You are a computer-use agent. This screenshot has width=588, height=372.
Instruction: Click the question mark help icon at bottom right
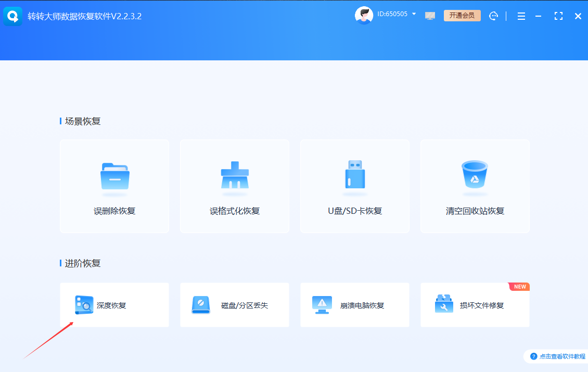(x=534, y=356)
